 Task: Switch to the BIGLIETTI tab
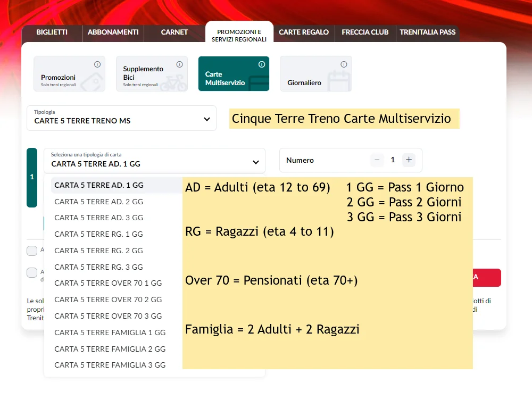52,32
